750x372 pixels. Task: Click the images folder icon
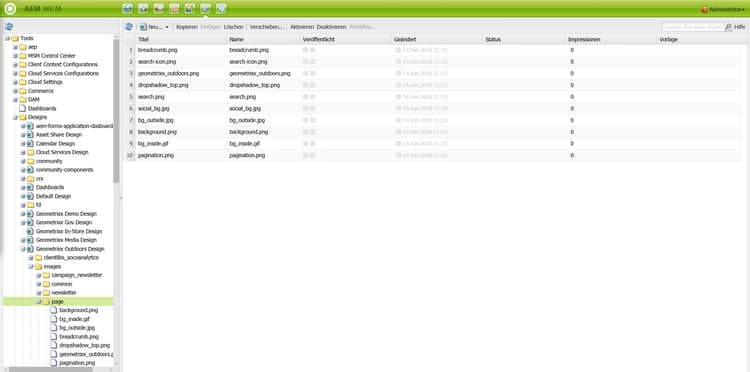click(x=38, y=266)
